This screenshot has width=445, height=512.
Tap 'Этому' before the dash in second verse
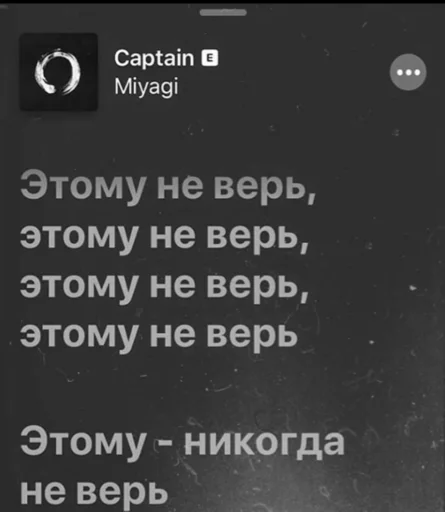tap(83, 442)
